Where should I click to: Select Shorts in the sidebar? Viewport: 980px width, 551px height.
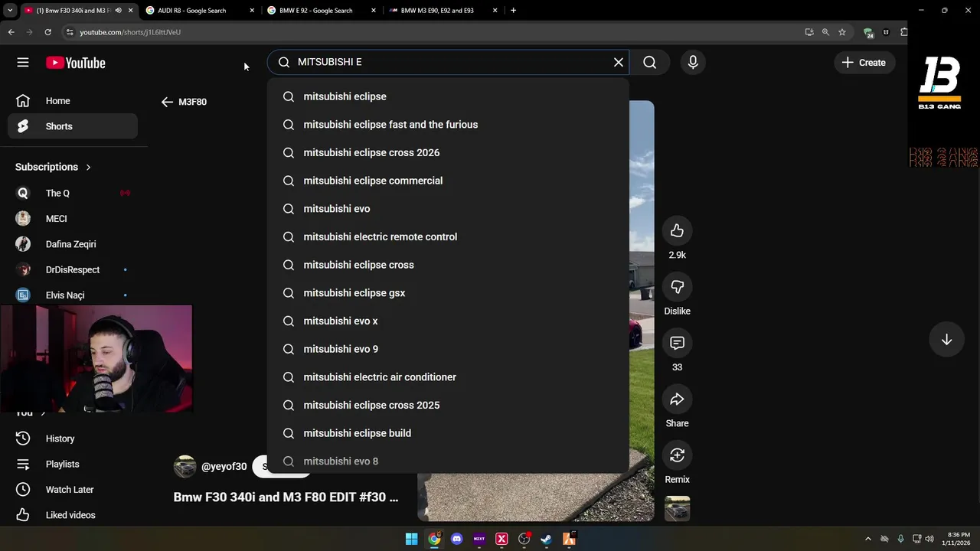point(73,126)
